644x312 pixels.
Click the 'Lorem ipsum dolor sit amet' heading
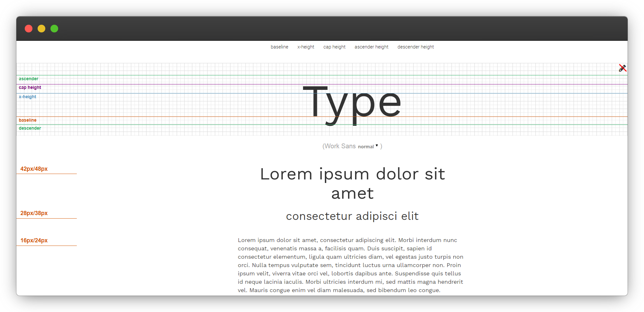(352, 184)
